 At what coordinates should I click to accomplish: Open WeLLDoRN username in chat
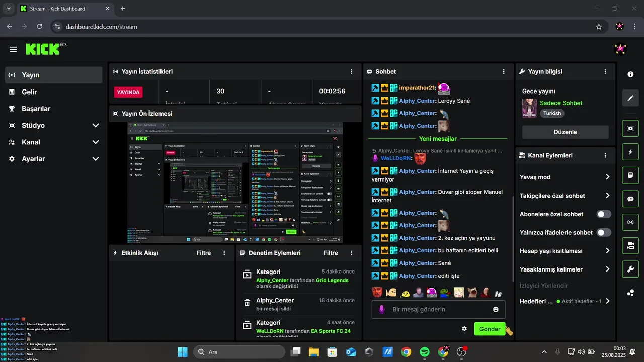[396, 158]
